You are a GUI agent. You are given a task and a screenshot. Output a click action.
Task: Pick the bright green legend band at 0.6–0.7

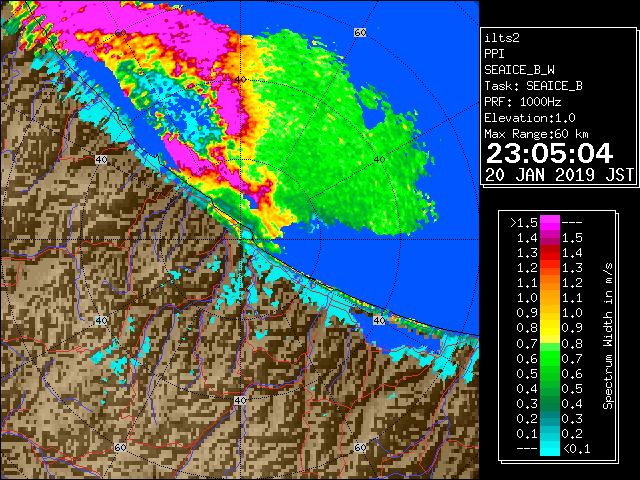550,358
